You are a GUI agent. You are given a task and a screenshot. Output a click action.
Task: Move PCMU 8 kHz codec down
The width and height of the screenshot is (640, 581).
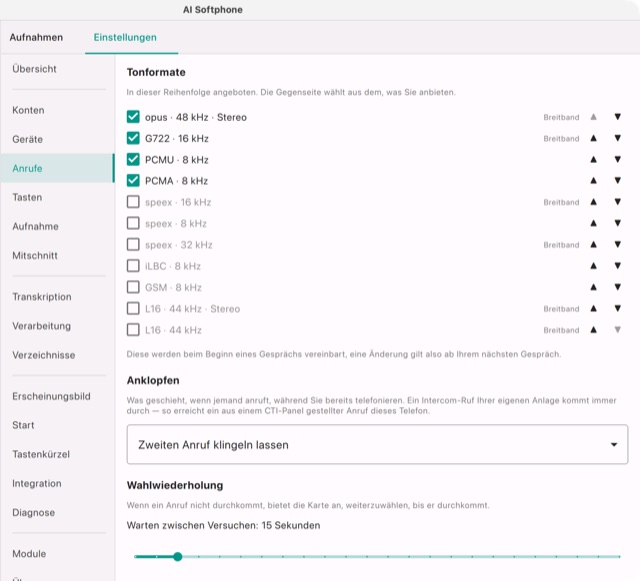(x=618, y=159)
